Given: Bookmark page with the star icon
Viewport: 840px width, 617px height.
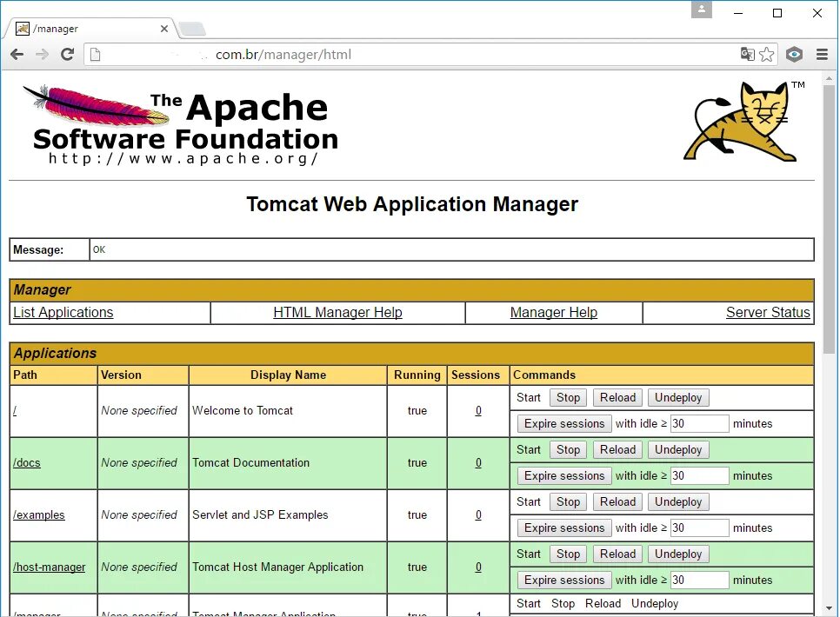Looking at the screenshot, I should click(767, 54).
